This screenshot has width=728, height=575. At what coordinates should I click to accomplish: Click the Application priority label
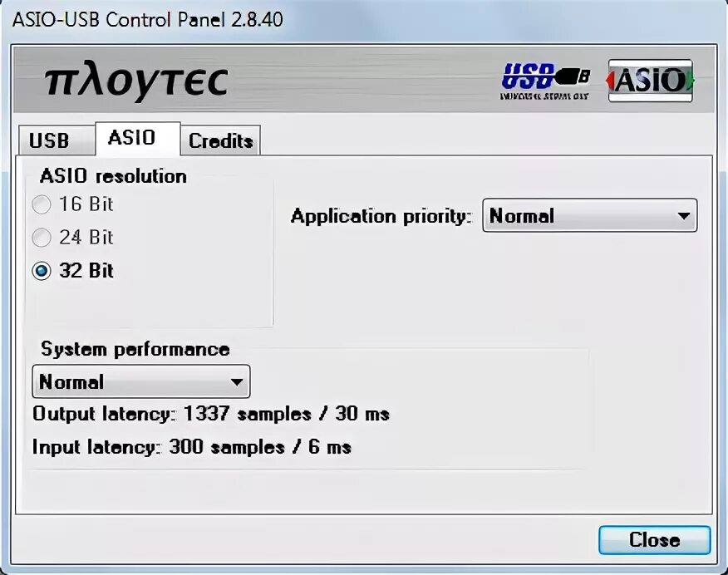381,216
